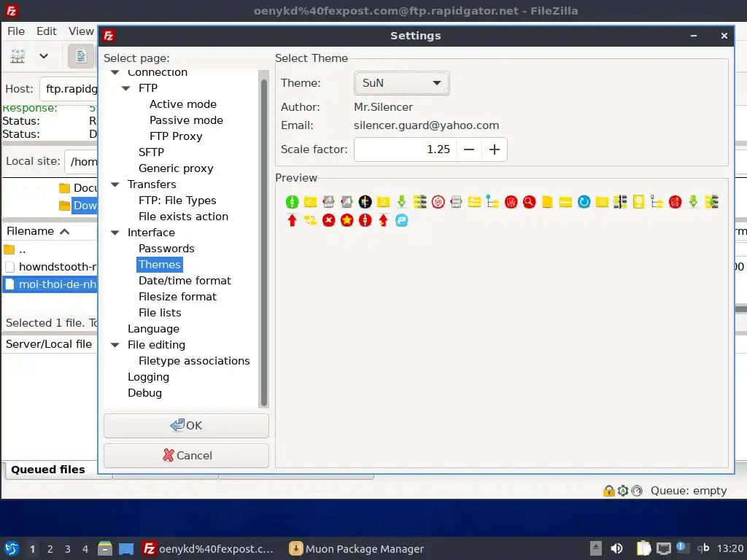Select Logging settings page
This screenshot has height=560, width=747.
tap(148, 377)
